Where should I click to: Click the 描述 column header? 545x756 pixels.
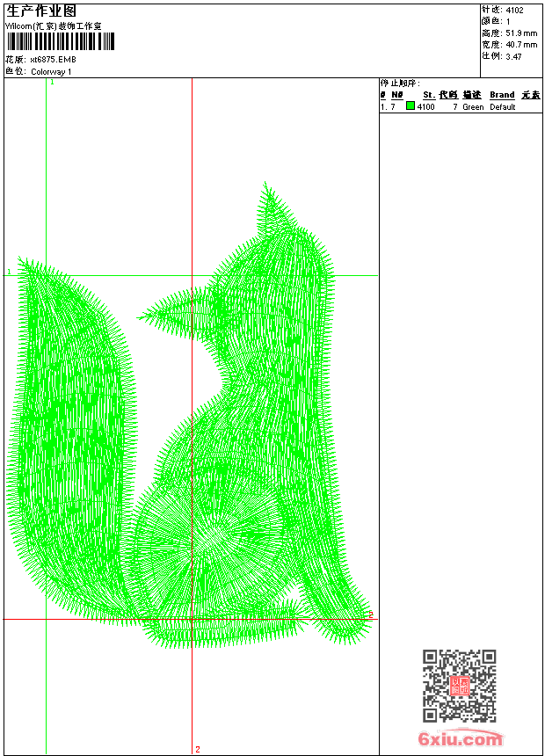[x=472, y=95]
